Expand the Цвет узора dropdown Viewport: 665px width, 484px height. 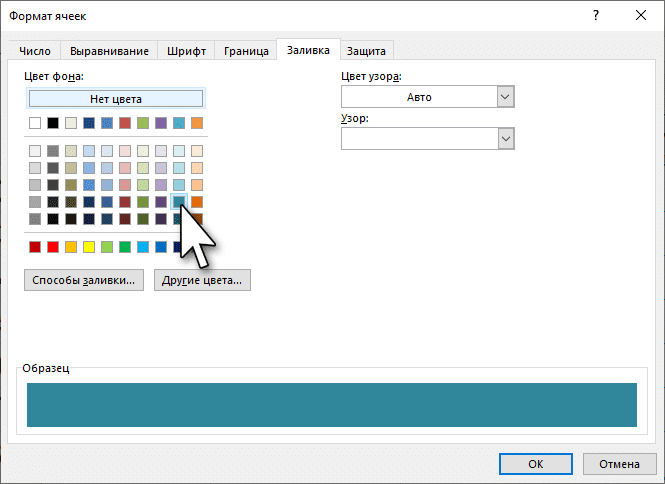(505, 97)
